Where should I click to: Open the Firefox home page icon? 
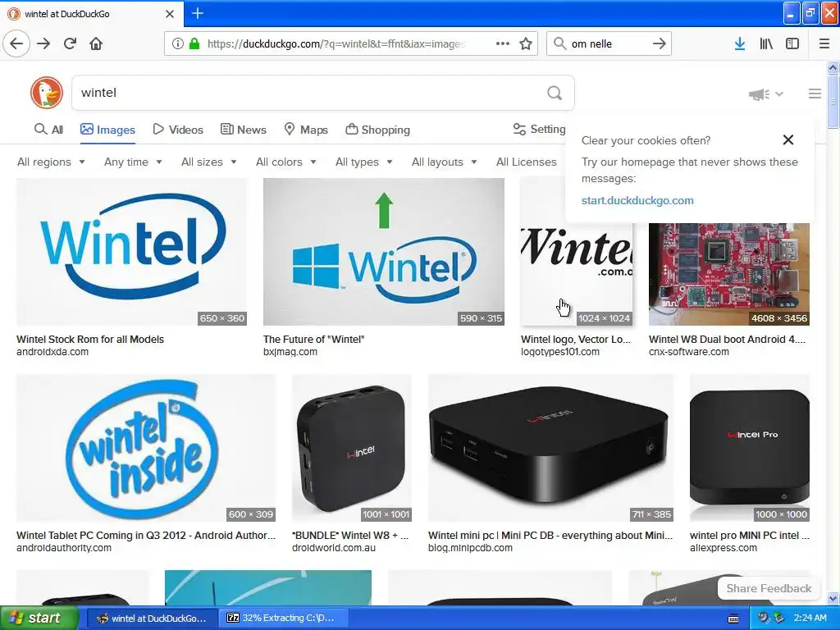[96, 44]
